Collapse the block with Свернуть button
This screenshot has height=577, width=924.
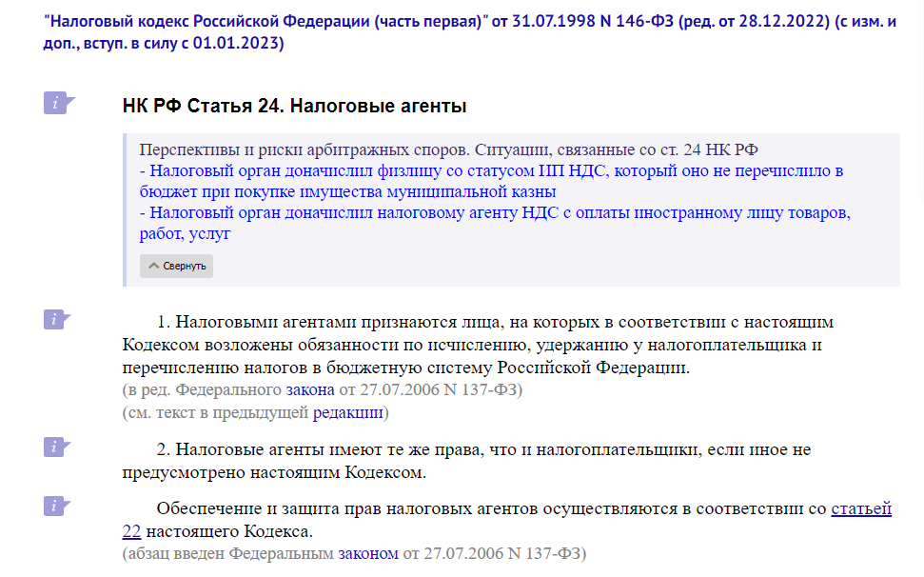(x=176, y=266)
